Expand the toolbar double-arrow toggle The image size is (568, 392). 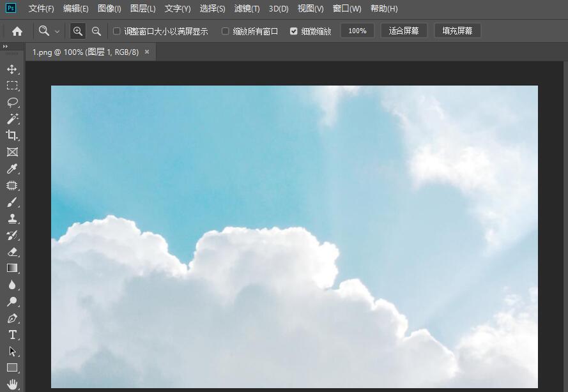pos(5,47)
